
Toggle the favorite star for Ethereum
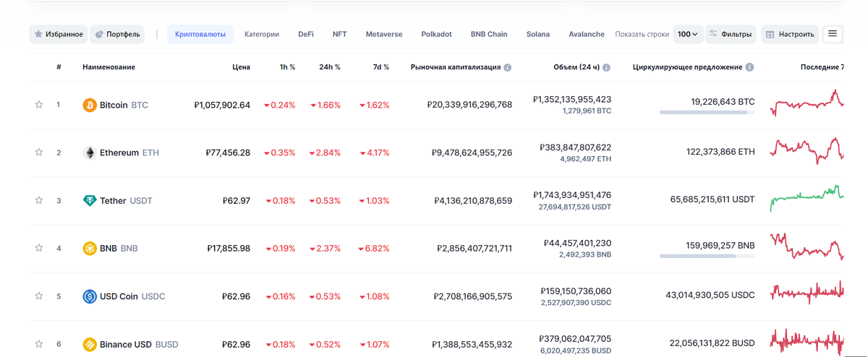click(39, 152)
